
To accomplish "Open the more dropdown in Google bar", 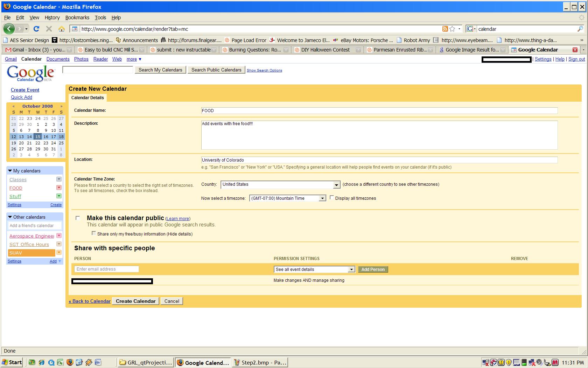I will point(134,59).
